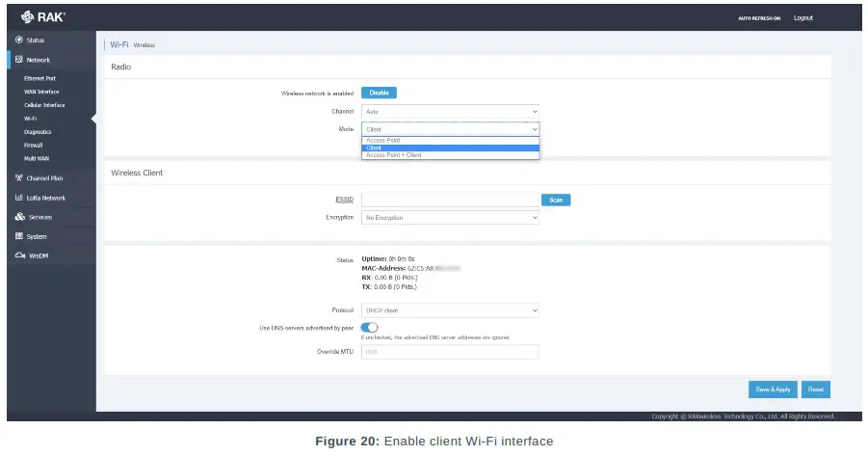The height and width of the screenshot is (456, 868).
Task: Click the LoRa Network chart icon
Action: [x=19, y=198]
